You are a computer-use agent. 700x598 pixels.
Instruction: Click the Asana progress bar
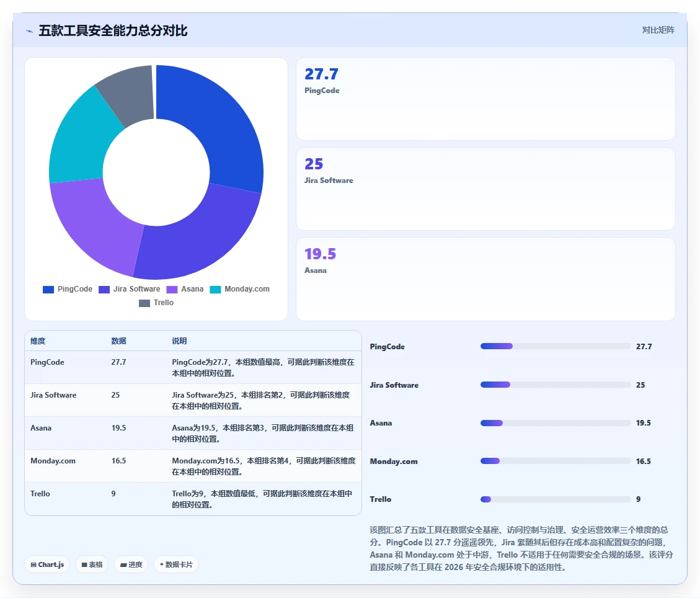click(556, 423)
